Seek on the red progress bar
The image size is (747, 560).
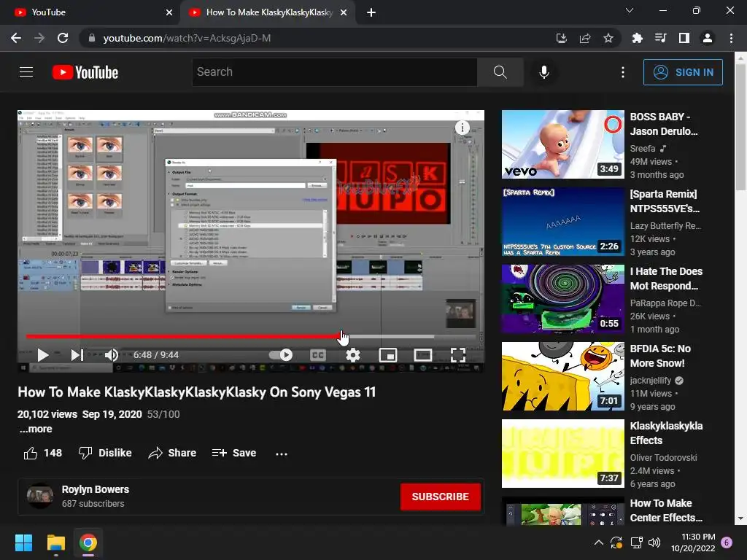tap(251, 337)
